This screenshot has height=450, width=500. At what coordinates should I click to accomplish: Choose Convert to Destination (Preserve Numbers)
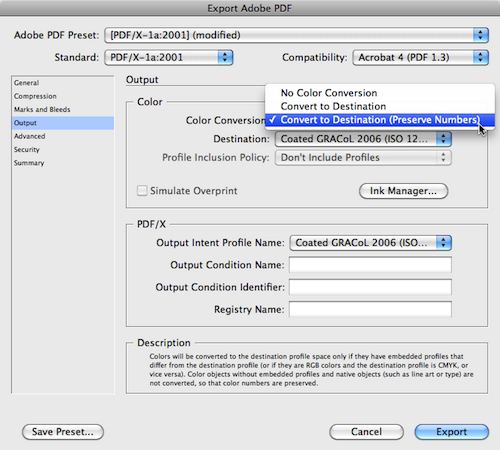click(x=380, y=120)
